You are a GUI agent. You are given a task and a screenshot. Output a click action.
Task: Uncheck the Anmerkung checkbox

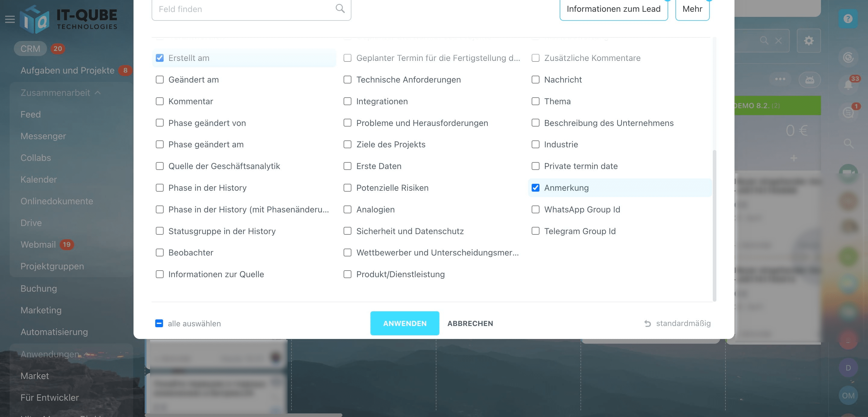point(536,188)
